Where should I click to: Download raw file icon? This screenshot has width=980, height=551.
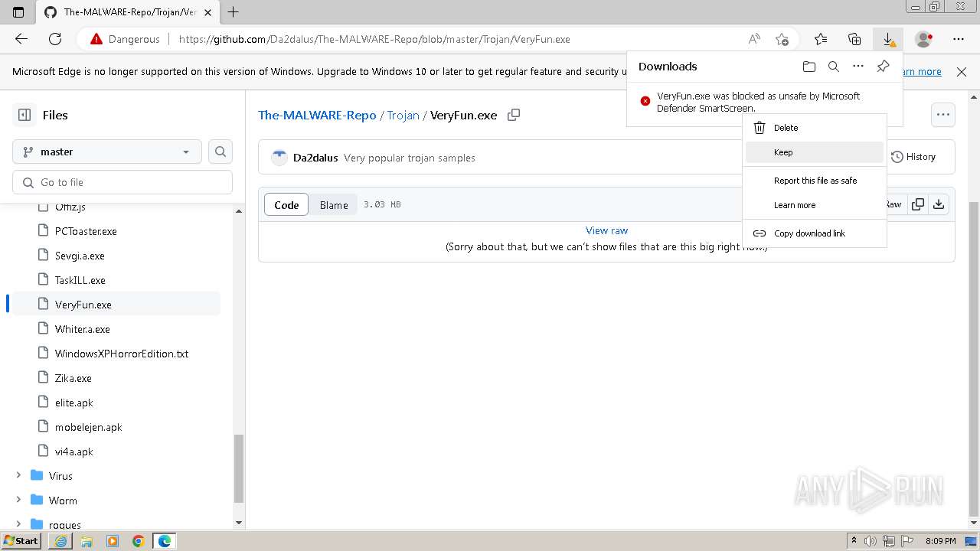939,204
